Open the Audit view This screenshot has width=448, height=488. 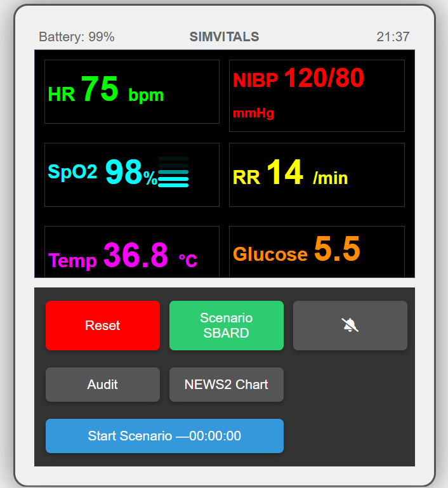(103, 385)
